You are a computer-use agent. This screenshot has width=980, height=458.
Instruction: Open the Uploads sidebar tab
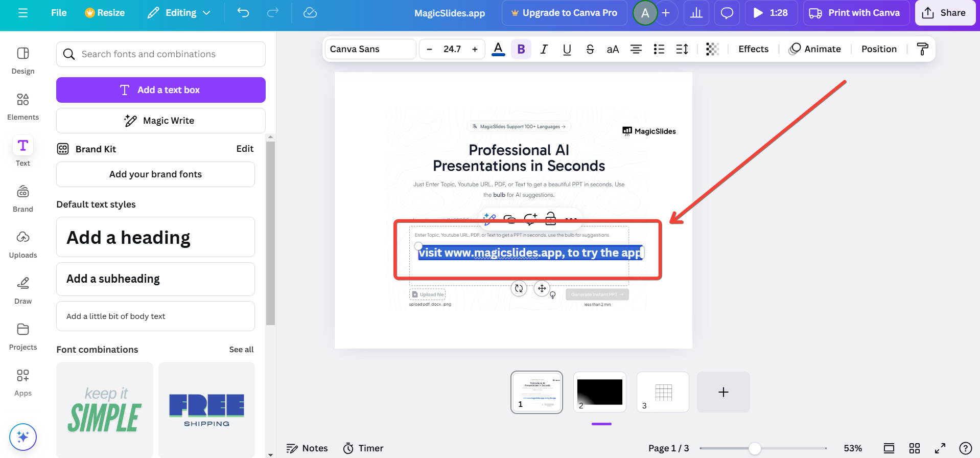pyautogui.click(x=23, y=244)
